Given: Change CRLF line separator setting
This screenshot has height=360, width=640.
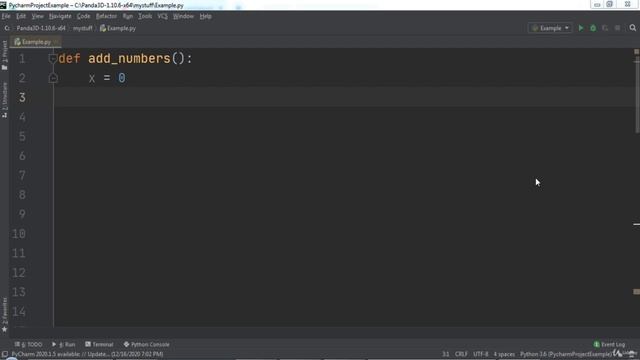Looking at the screenshot, I should pyautogui.click(x=461, y=354).
